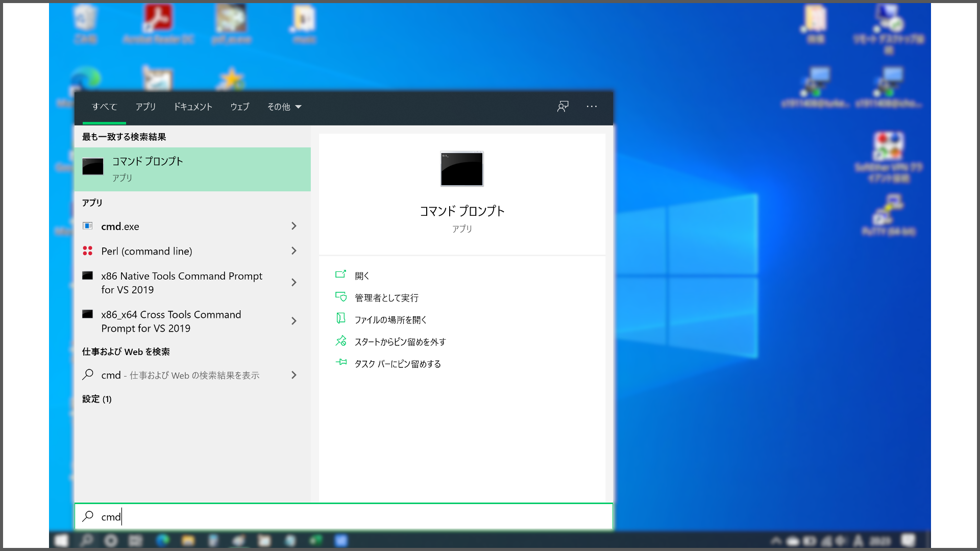Expand the その他 dropdown
This screenshot has height=551, width=980.
coord(284,107)
